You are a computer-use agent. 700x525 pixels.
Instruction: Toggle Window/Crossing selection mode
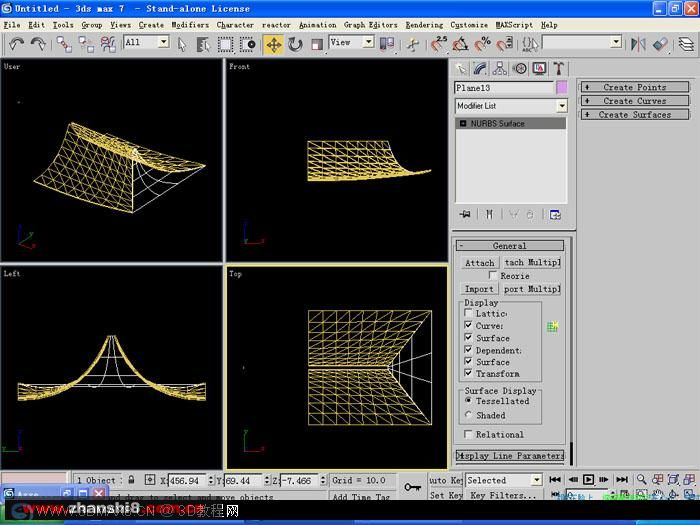(x=247, y=44)
